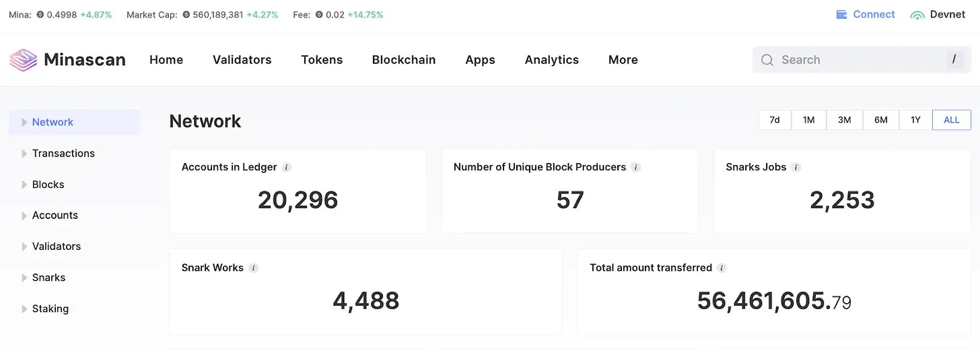Click the Mina price +4.87% change
The height and width of the screenshot is (351, 980).
[x=96, y=15]
